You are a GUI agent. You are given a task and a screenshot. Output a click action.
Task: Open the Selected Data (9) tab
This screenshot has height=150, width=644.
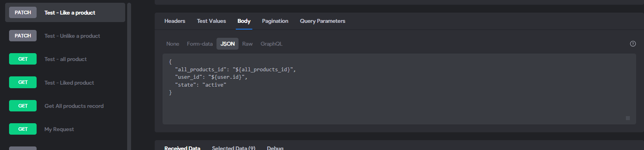233,148
